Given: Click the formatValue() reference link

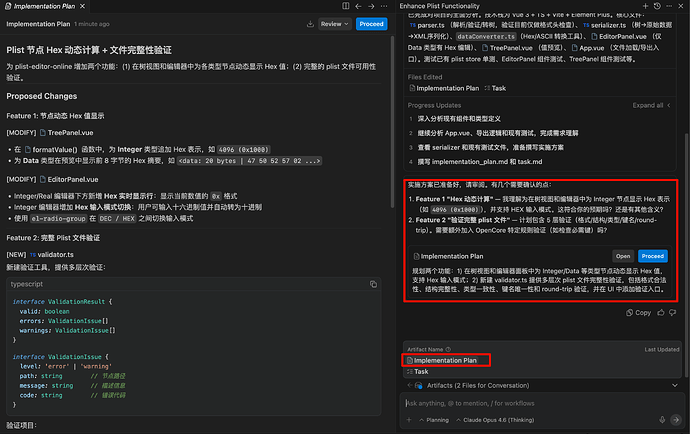Looking at the screenshot, I should (x=51, y=149).
